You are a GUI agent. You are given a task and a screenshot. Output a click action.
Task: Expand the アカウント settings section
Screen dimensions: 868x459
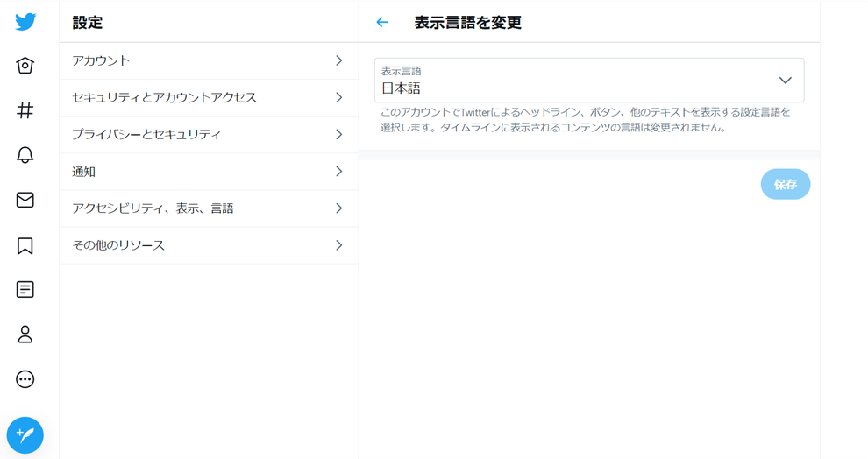[x=209, y=60]
